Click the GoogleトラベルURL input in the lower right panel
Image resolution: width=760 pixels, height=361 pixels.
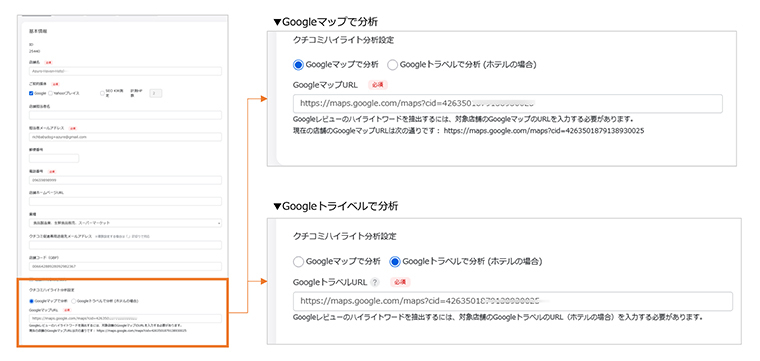513,301
